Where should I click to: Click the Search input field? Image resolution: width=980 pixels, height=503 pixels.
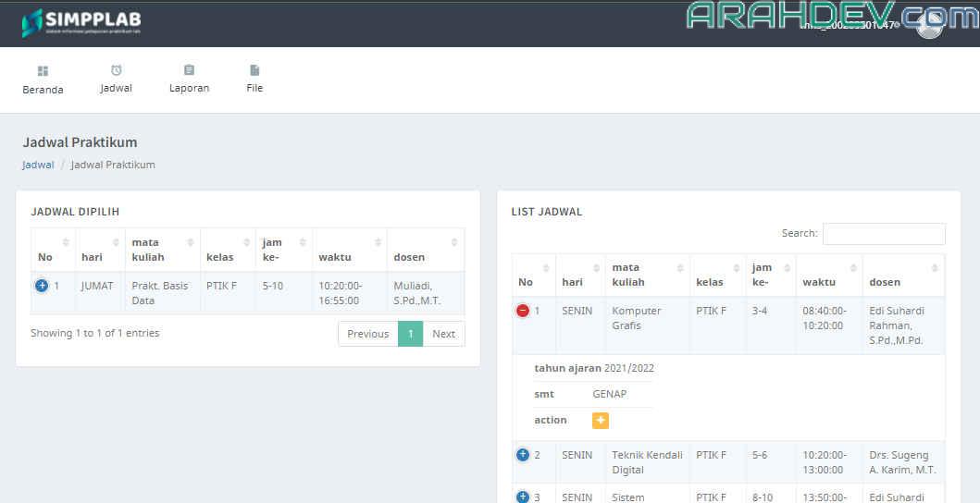883,234
